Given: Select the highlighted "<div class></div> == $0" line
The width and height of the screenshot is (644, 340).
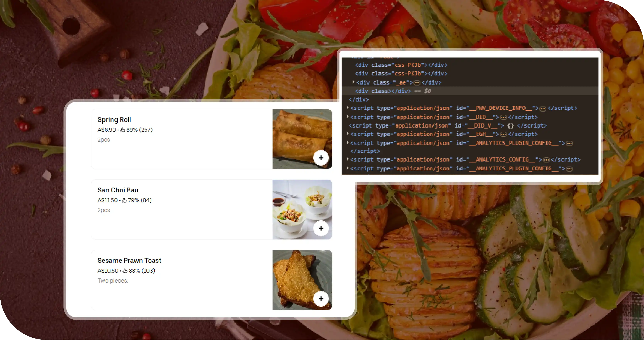Looking at the screenshot, I should pyautogui.click(x=470, y=91).
